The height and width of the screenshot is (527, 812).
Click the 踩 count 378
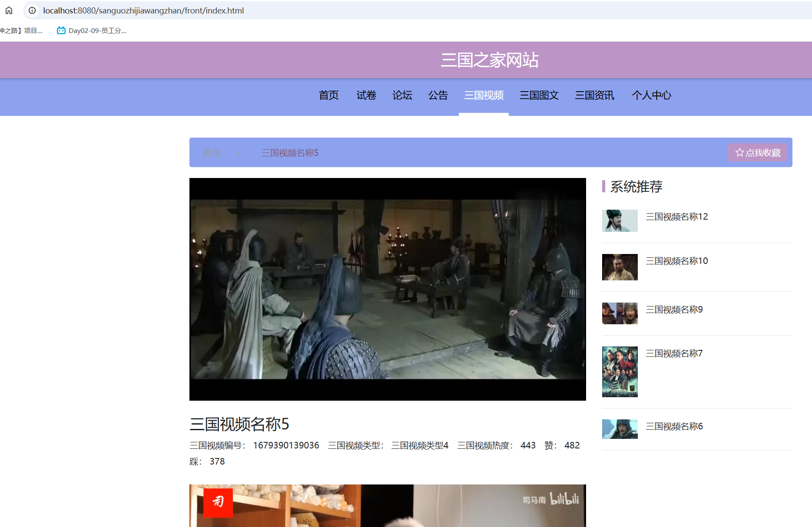pos(217,461)
